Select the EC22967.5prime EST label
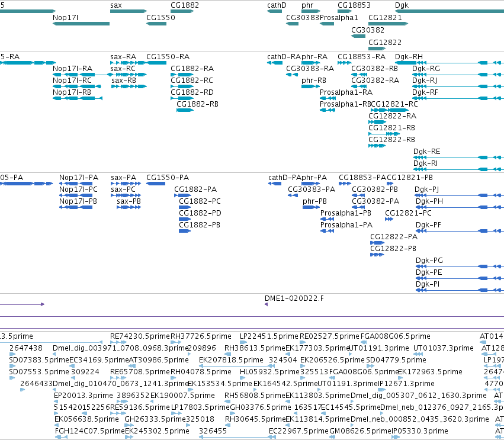Image resolution: width=504 pixels, height=440 pixels. 298,431
